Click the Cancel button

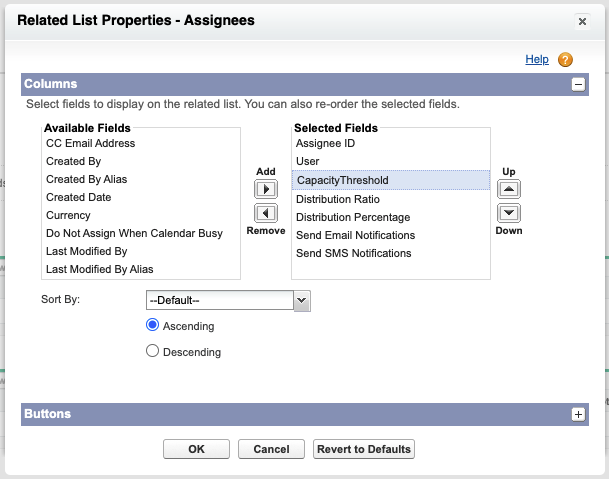[271, 449]
